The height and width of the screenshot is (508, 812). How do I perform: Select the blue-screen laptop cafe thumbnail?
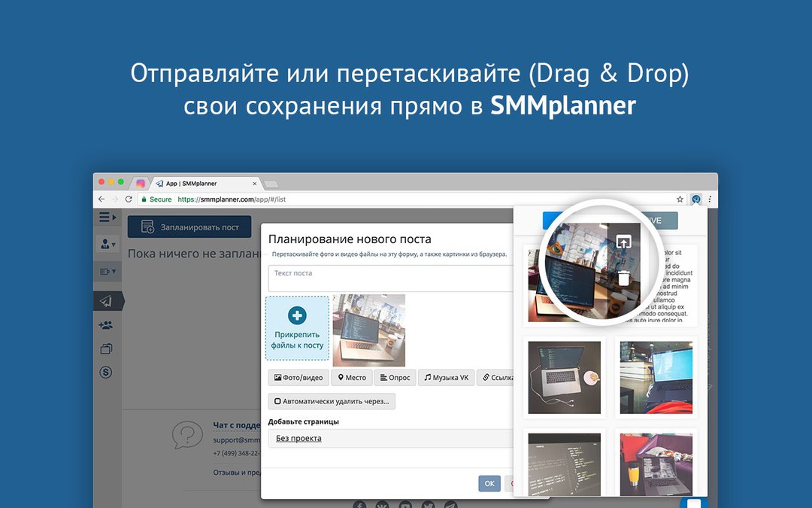[x=656, y=377]
